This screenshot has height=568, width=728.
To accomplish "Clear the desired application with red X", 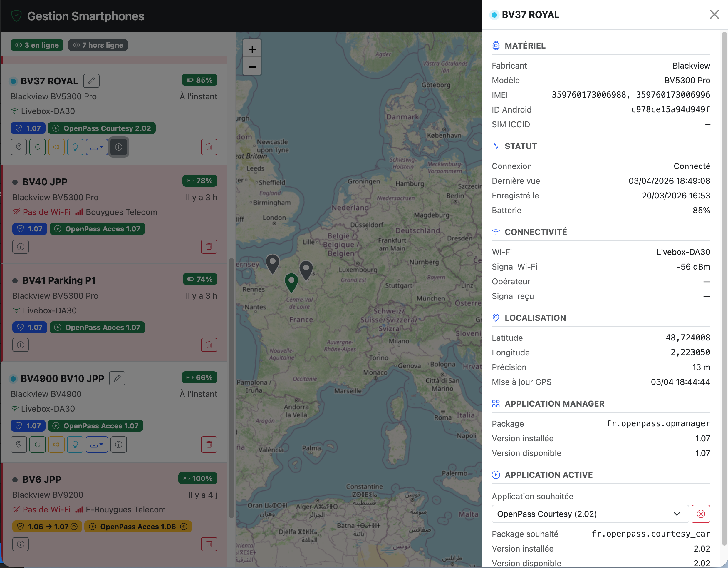I will (x=701, y=514).
